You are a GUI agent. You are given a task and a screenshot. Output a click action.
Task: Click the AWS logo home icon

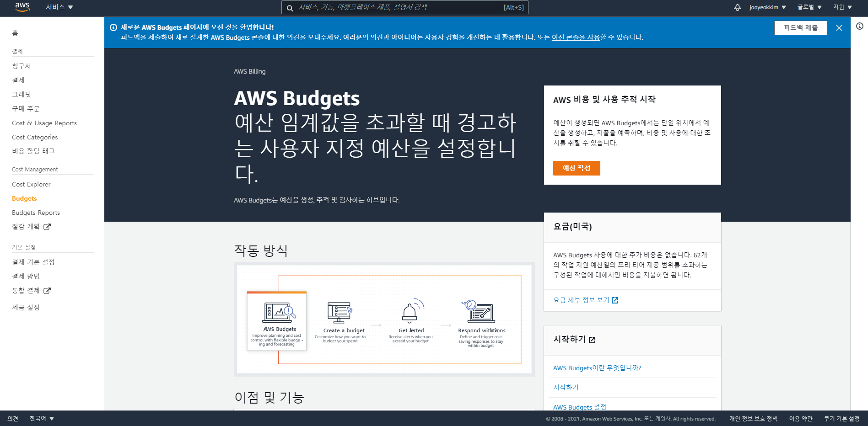pyautogui.click(x=22, y=7)
